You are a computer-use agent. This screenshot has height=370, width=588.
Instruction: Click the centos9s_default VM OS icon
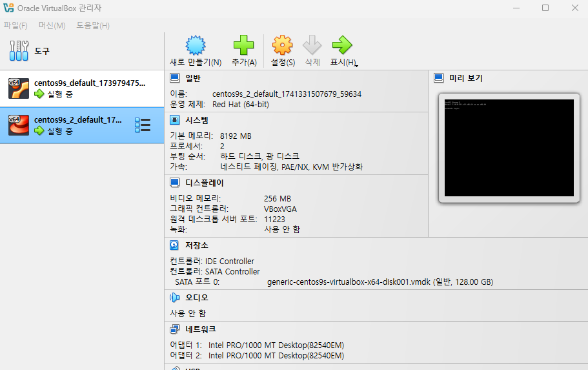click(x=19, y=88)
